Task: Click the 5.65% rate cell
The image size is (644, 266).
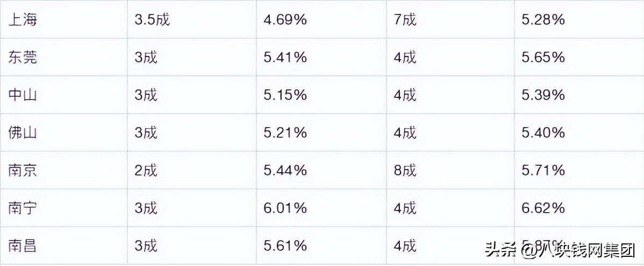Action: pyautogui.click(x=543, y=58)
